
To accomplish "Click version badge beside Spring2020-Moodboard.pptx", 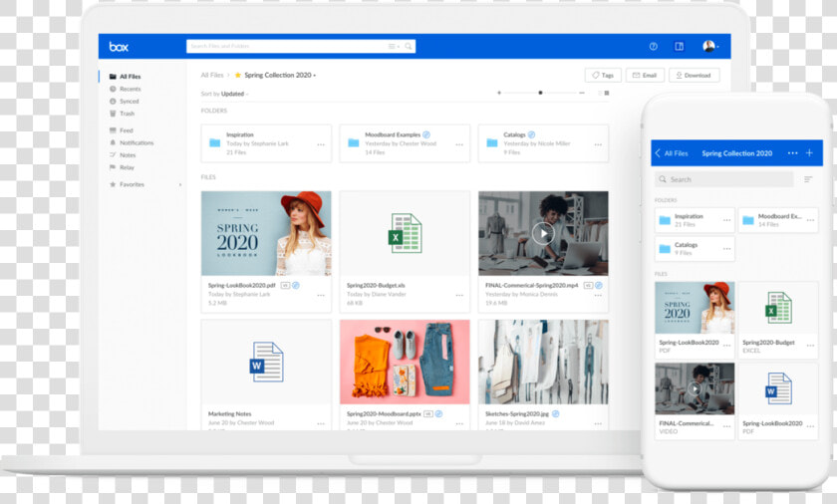I will click(428, 414).
